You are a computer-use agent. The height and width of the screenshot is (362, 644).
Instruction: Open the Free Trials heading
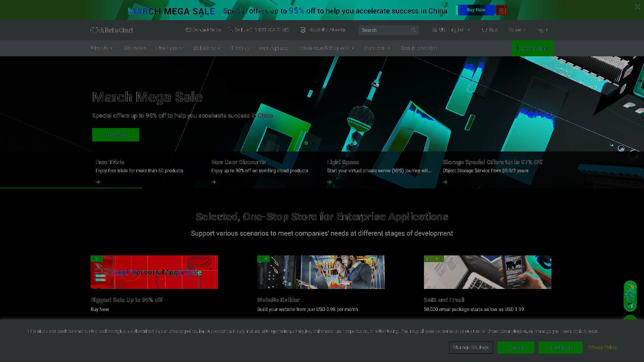110,162
